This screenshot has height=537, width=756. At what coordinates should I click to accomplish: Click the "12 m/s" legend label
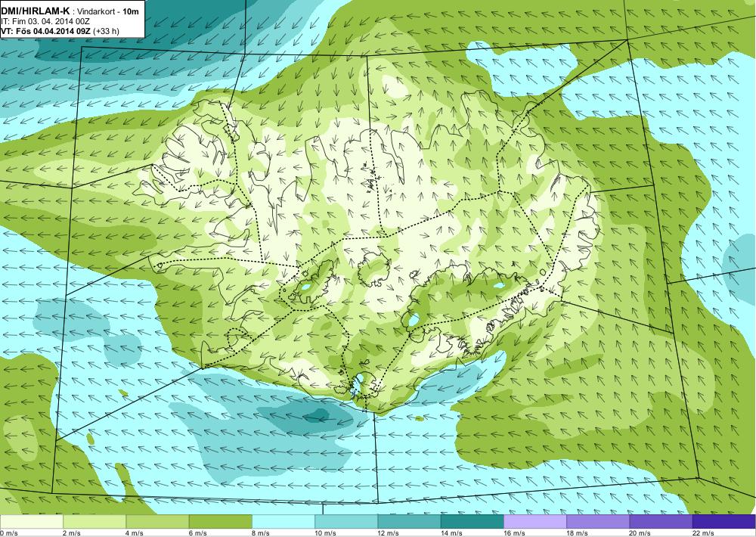pos(389,533)
